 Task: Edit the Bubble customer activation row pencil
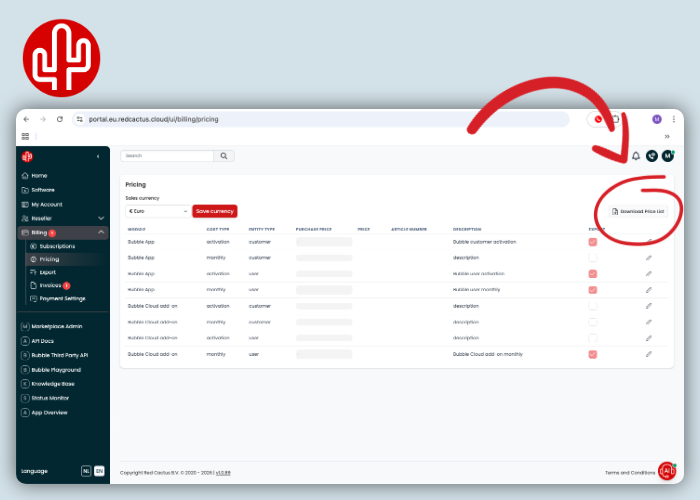(x=649, y=242)
